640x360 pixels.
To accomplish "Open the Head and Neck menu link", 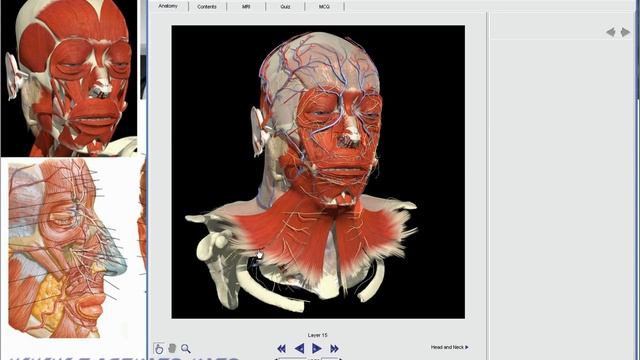I will 449,347.
